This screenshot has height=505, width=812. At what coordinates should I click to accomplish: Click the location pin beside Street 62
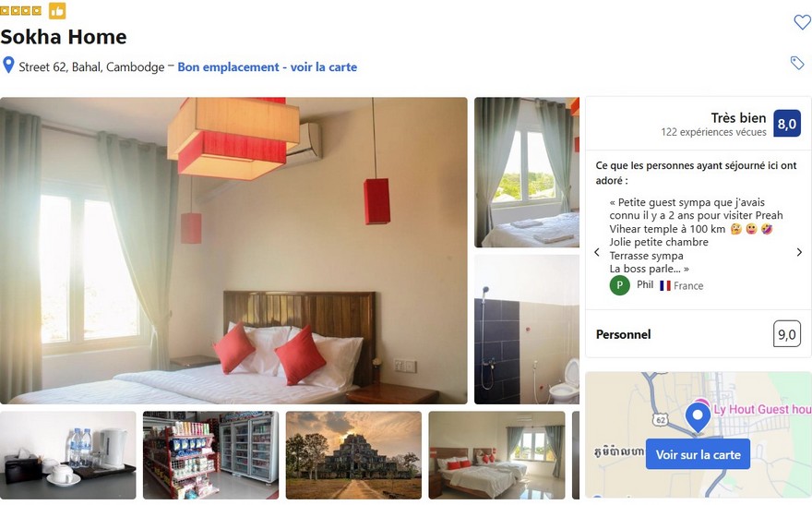click(x=8, y=66)
